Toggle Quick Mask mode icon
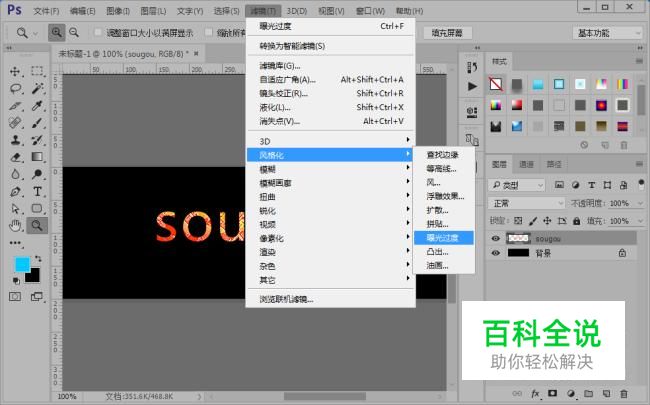The width and height of the screenshot is (650, 405). click(x=15, y=296)
